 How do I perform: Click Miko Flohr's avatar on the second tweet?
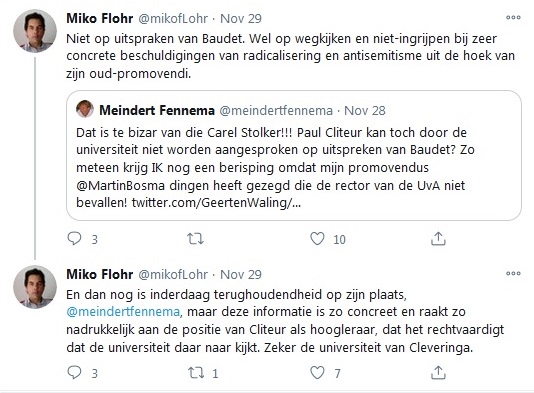tap(35, 287)
